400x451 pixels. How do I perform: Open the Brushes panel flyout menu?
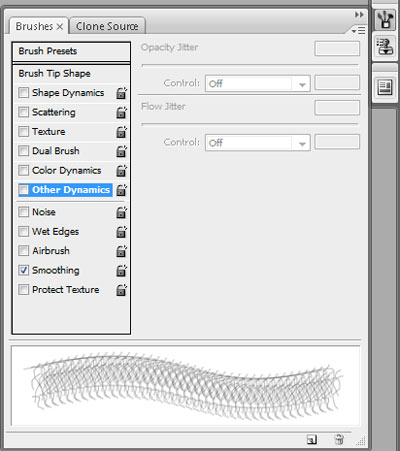tap(359, 31)
